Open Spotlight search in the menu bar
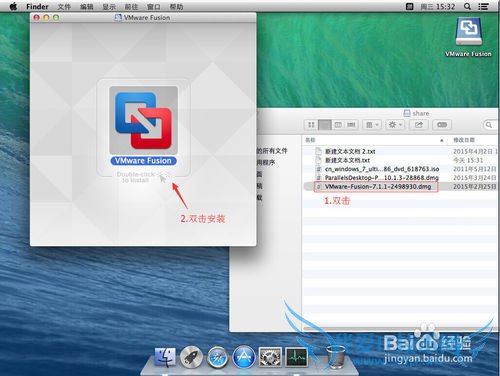This screenshot has height=376, width=500. 467,6
